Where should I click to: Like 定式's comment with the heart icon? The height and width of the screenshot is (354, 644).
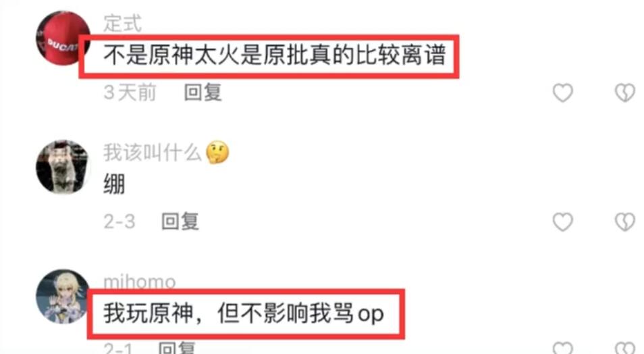pyautogui.click(x=563, y=93)
